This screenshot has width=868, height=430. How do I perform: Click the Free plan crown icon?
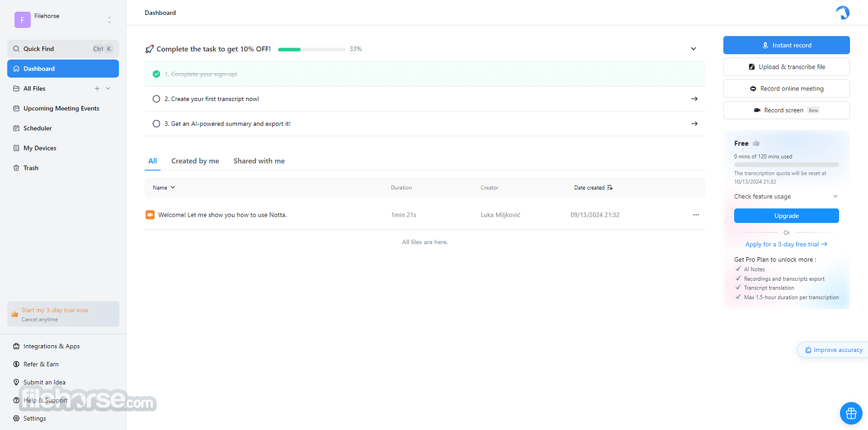coord(756,143)
